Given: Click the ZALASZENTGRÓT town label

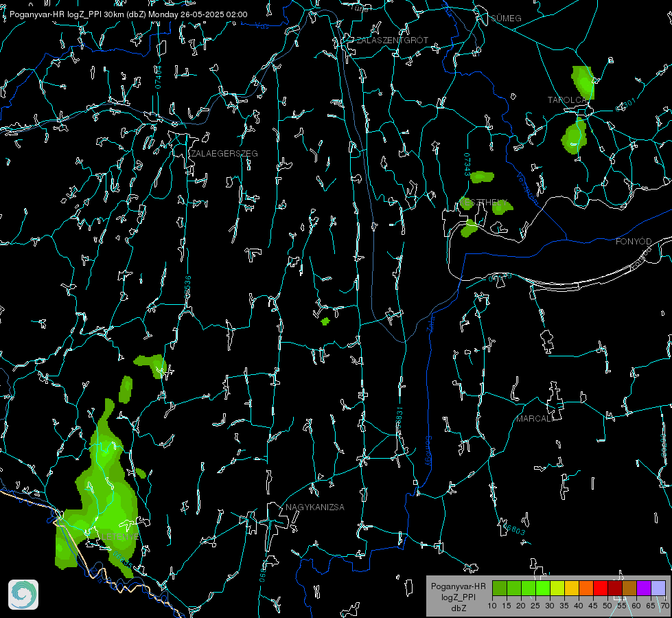Looking at the screenshot, I should (392, 41).
